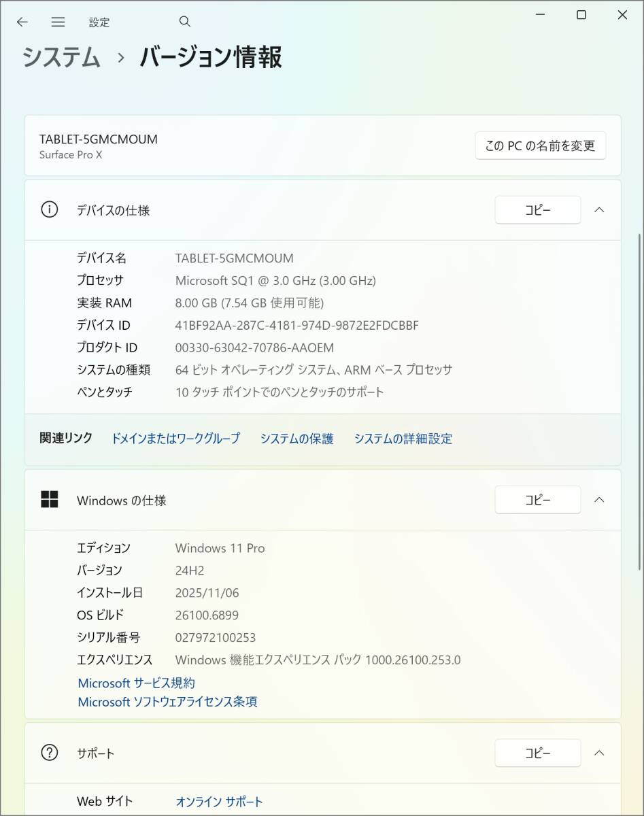Screen dimensions: 644x816
Task: Click システム in the breadcrumb path
Action: point(61,58)
